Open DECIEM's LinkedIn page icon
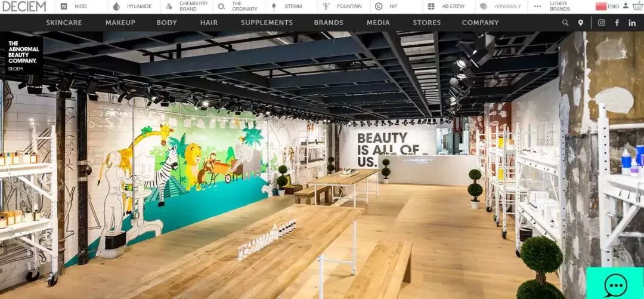 (632, 23)
